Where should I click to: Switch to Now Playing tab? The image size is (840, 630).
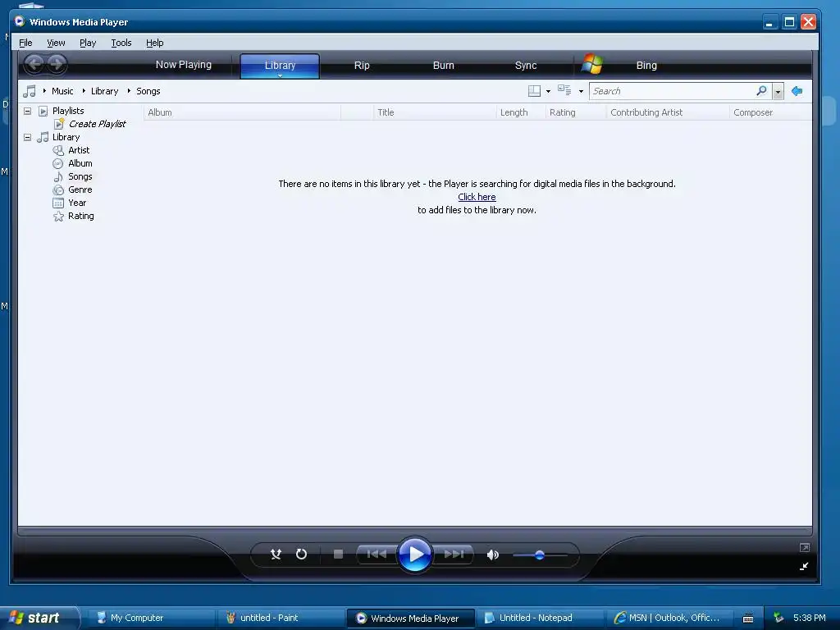click(183, 65)
